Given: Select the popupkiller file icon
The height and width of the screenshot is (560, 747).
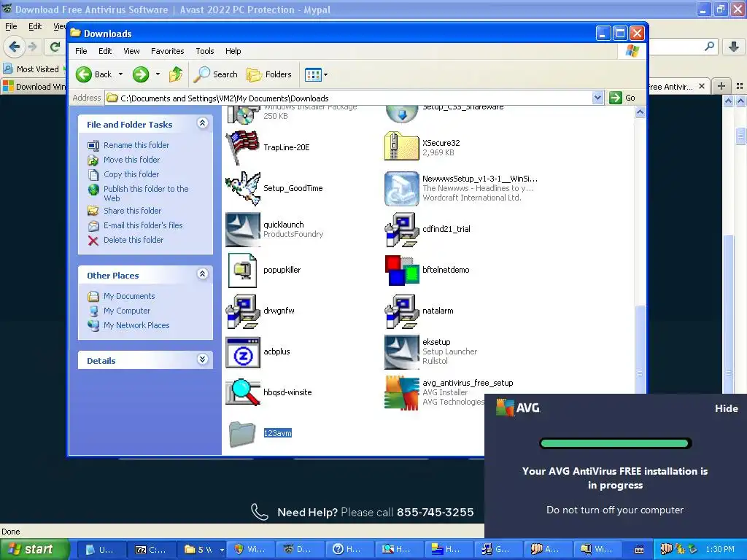Looking at the screenshot, I should point(243,270).
